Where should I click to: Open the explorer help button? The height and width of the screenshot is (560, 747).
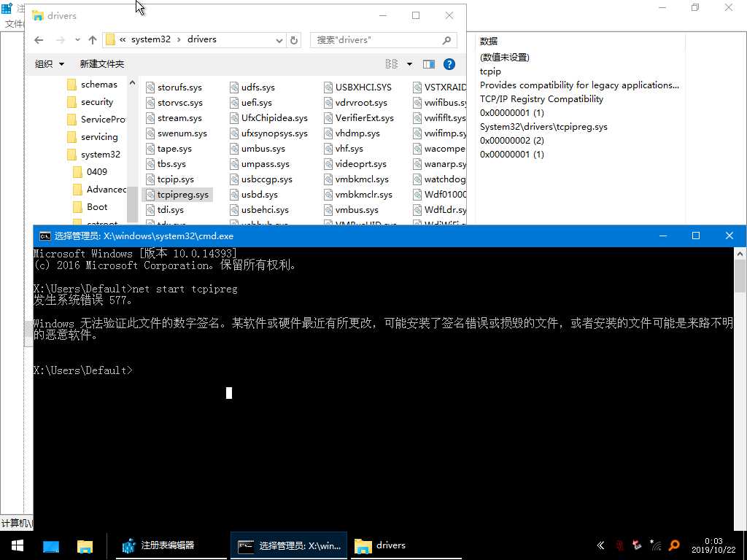coord(449,64)
